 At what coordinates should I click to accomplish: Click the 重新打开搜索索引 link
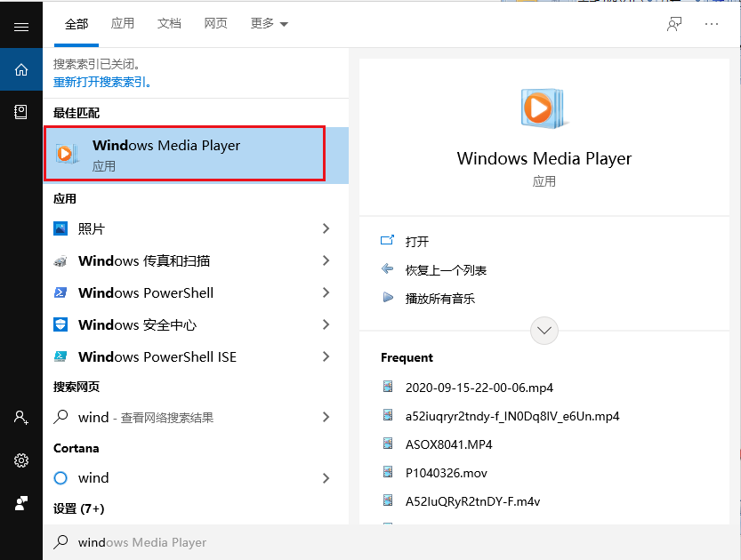102,82
